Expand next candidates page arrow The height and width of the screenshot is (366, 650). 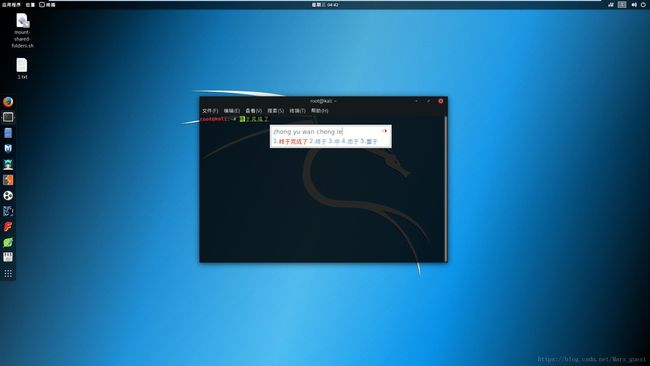tap(384, 131)
